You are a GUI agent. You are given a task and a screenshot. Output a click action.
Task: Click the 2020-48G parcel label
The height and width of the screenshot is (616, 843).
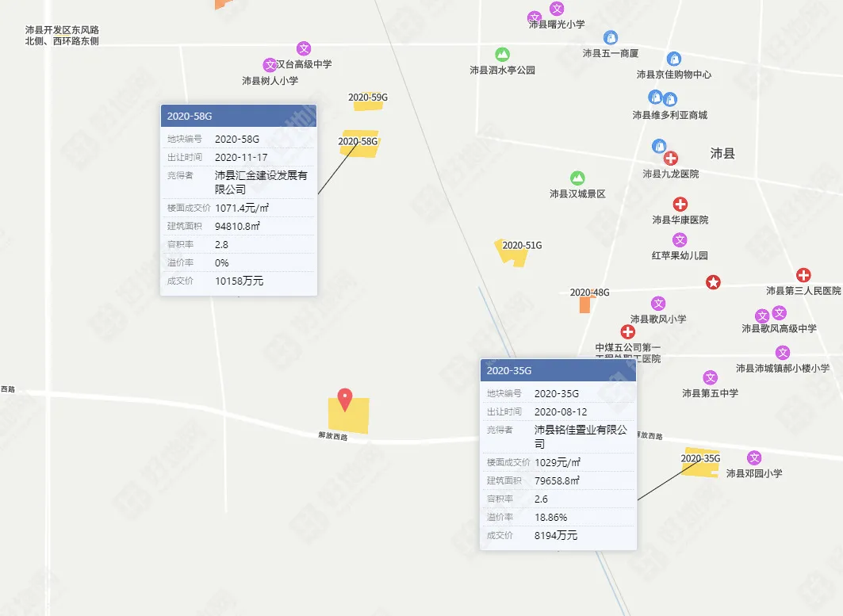pos(590,292)
